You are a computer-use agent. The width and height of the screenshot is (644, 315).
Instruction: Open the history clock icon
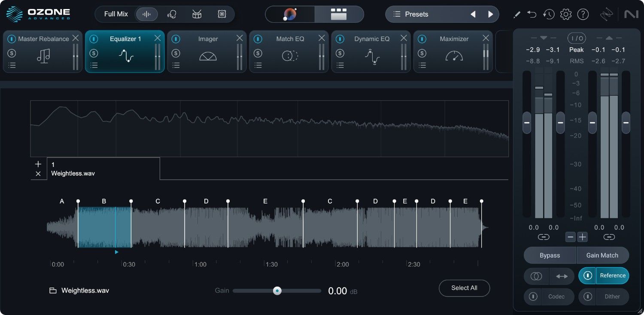click(548, 14)
